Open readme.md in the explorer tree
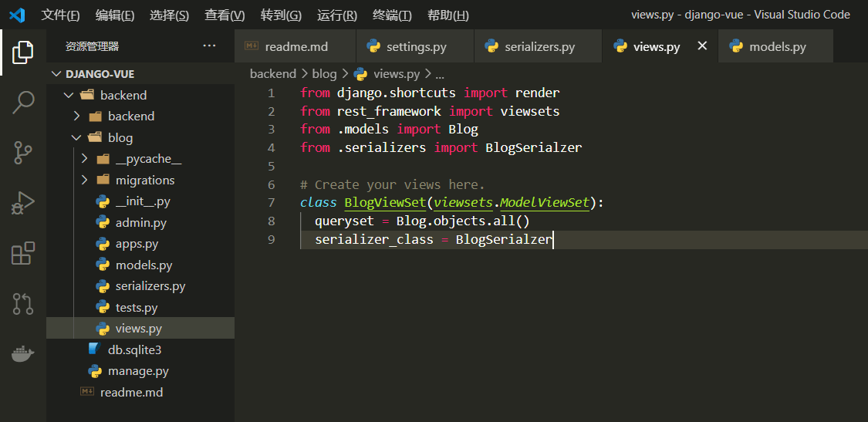 pyautogui.click(x=140, y=392)
